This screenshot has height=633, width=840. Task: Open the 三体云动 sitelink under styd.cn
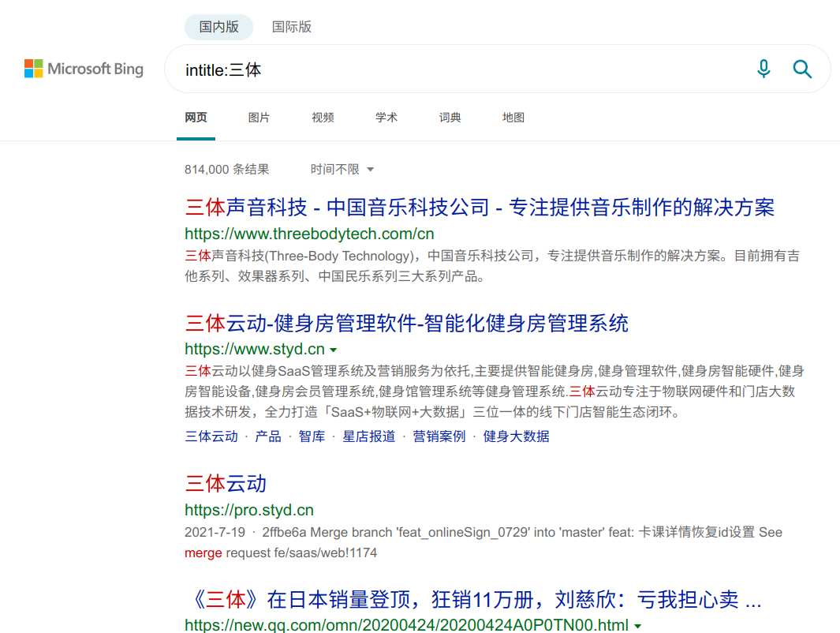point(211,436)
